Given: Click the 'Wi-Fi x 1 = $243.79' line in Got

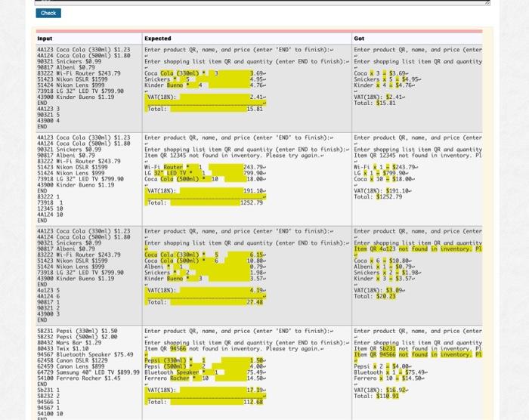Looking at the screenshot, I should coord(385,167).
